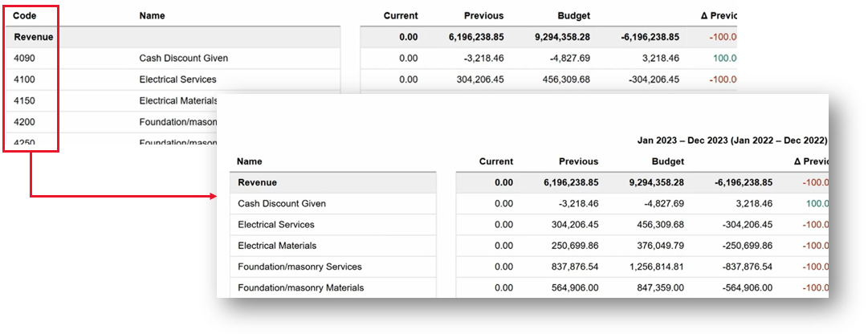Viewport: 868px width, 334px height.
Task: Select account code 4150
Action: point(24,101)
